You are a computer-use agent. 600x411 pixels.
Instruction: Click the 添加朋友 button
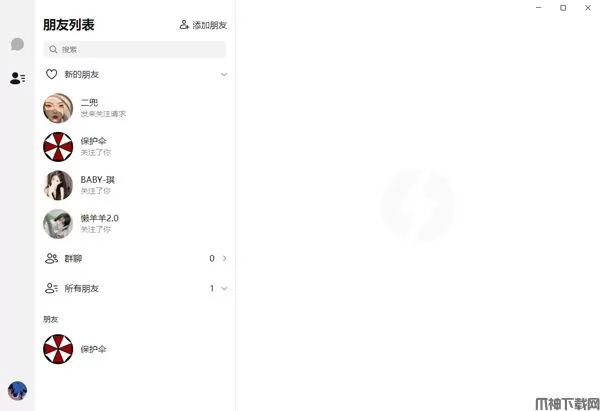tap(203, 24)
